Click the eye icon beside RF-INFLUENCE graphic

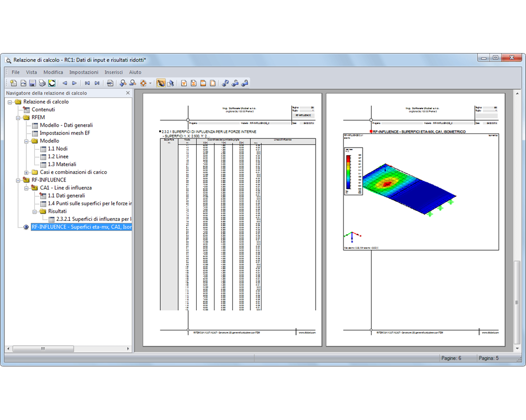[26, 227]
